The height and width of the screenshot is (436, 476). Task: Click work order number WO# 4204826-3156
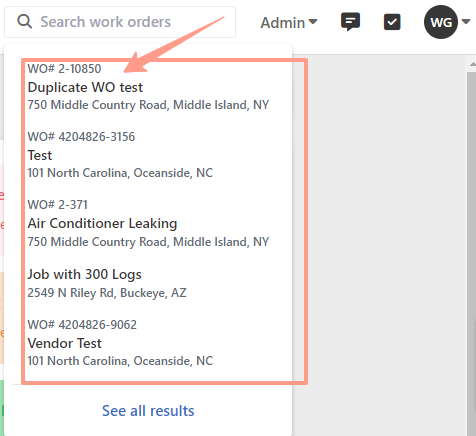(81, 137)
